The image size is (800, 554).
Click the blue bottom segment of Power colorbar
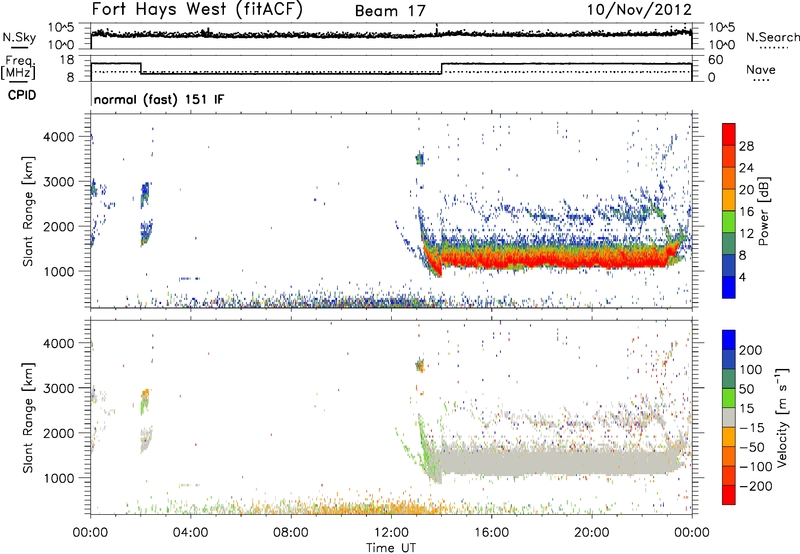pyautogui.click(x=729, y=287)
